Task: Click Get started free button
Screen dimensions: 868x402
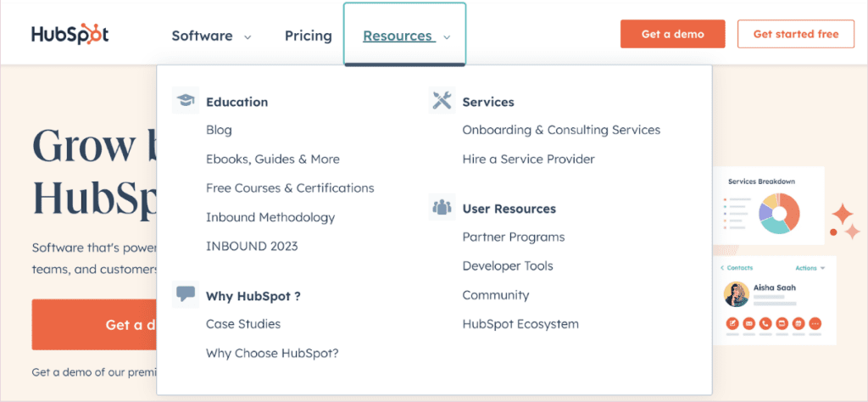Action: pos(796,34)
